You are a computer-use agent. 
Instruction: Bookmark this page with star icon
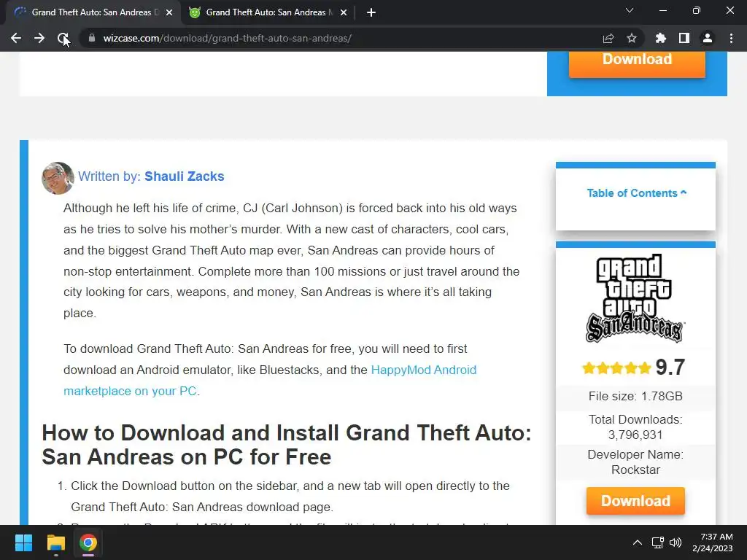tap(632, 38)
